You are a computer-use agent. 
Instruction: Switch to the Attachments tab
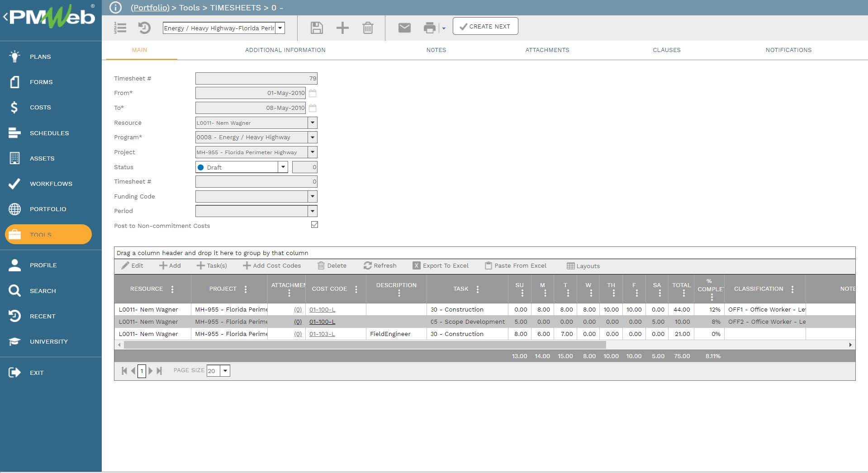coord(547,50)
